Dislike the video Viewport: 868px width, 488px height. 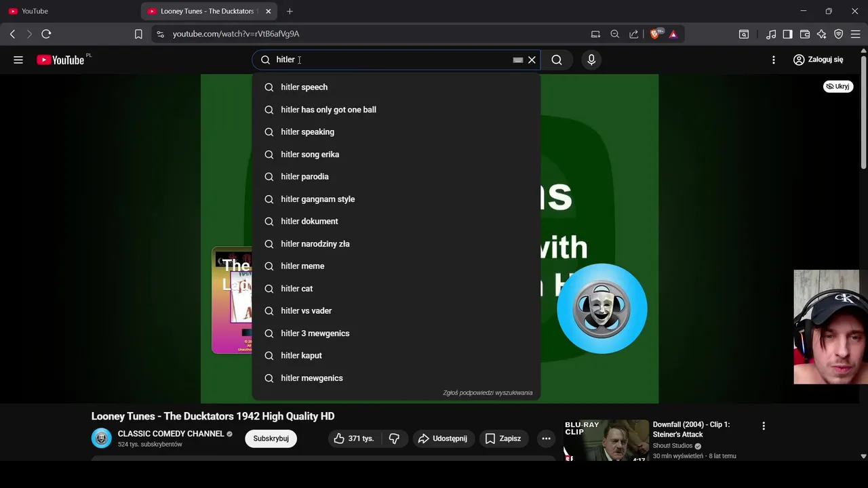[x=394, y=439]
